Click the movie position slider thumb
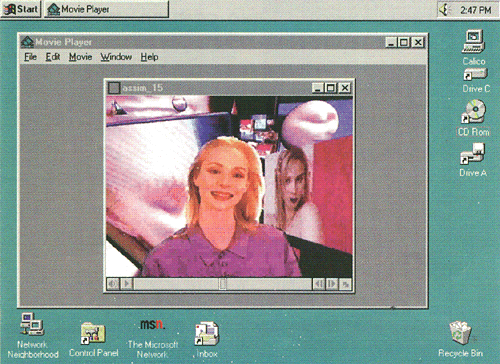The width and height of the screenshot is (500, 364). tap(223, 284)
